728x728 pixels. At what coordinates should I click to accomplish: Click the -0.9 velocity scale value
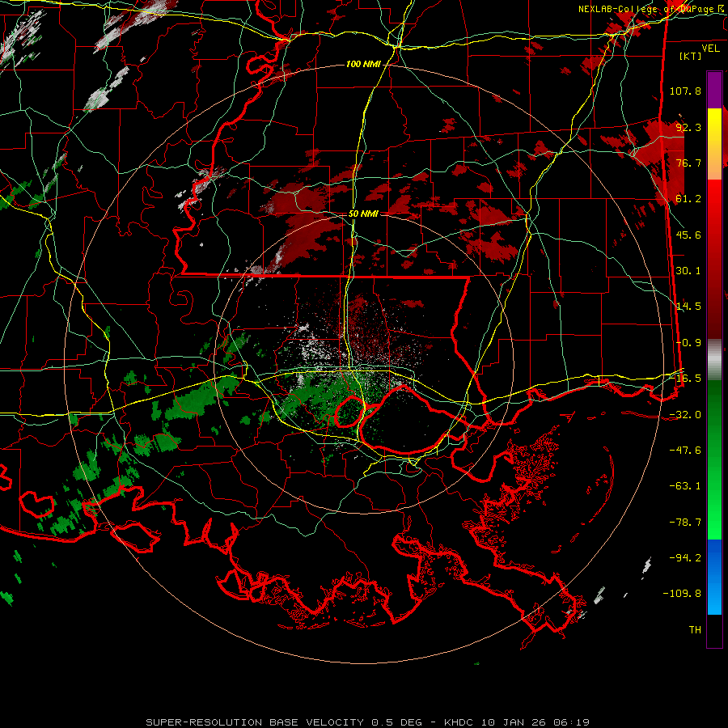click(688, 343)
